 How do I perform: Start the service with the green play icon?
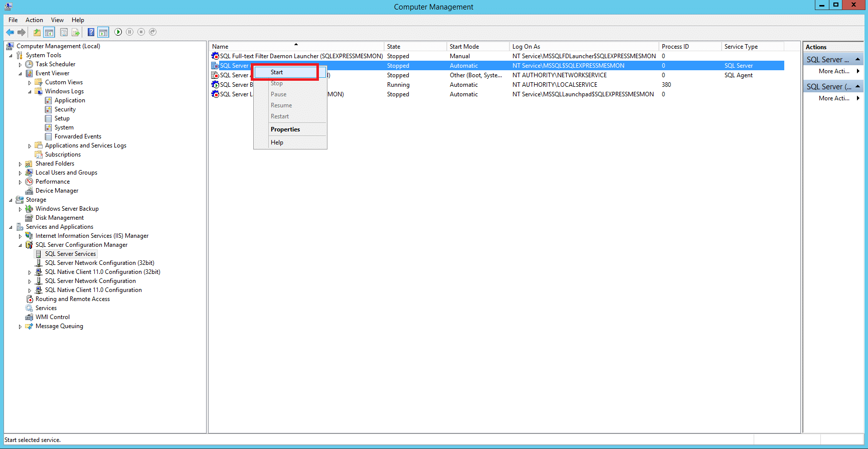(x=118, y=32)
